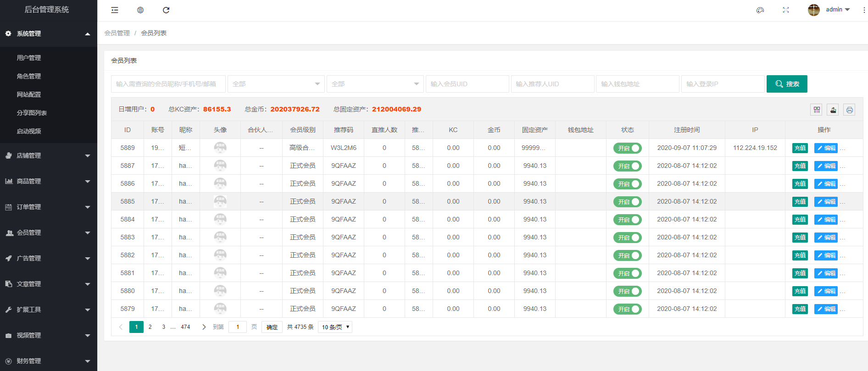Screen dimensions: 868x371
Task: Open 用户管理 in the sidebar
Action: 29,58
